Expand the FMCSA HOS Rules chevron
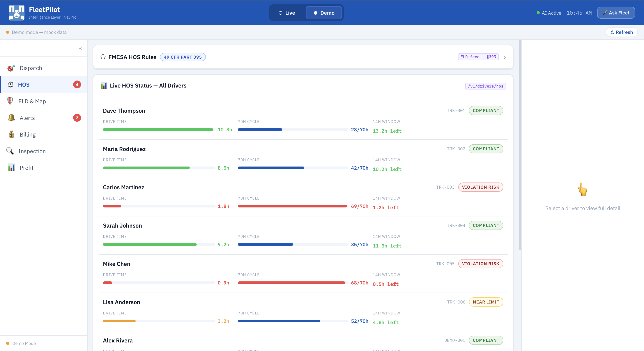644x351 pixels. pos(504,58)
